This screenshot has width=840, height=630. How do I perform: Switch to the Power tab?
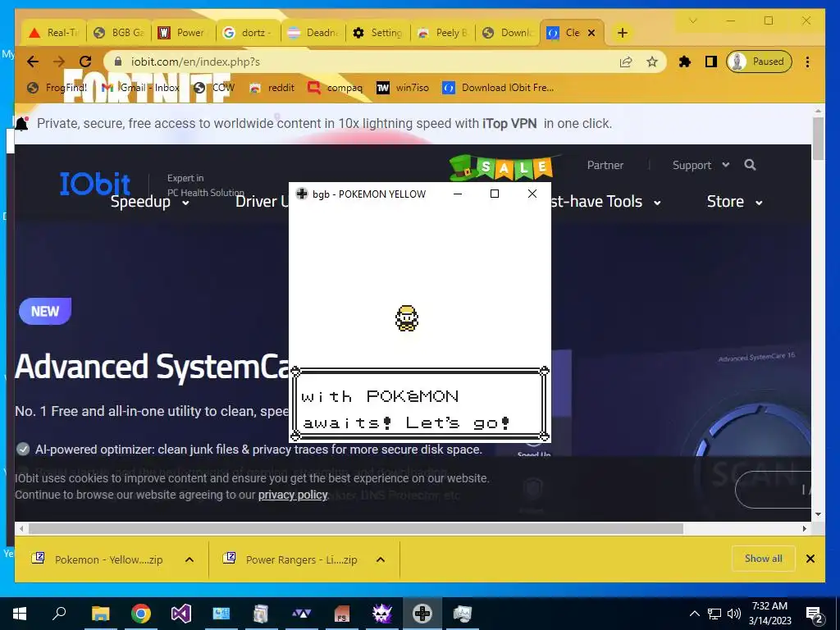(184, 33)
